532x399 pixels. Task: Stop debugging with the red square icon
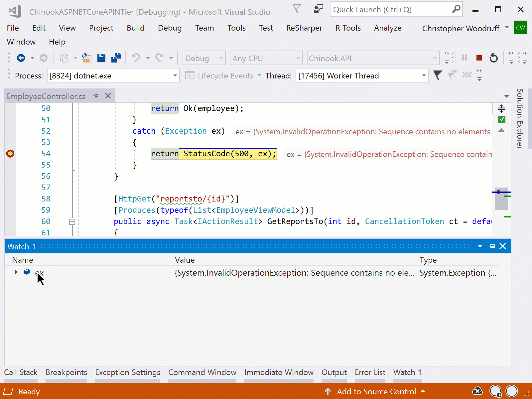[479, 58]
